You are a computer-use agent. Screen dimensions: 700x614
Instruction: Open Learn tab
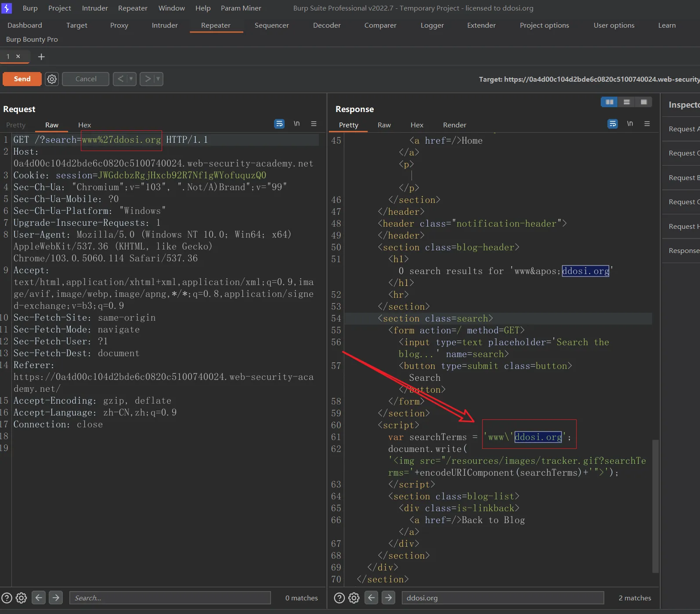click(x=667, y=25)
